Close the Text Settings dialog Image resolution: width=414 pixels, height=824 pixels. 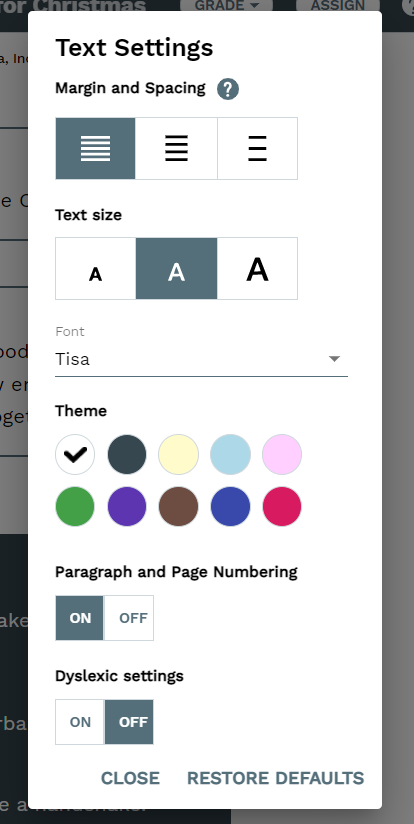point(130,778)
